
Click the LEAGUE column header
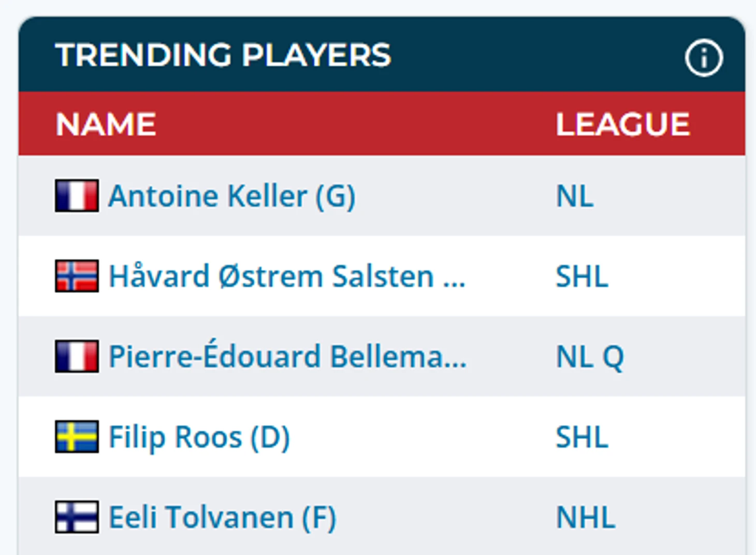click(622, 124)
